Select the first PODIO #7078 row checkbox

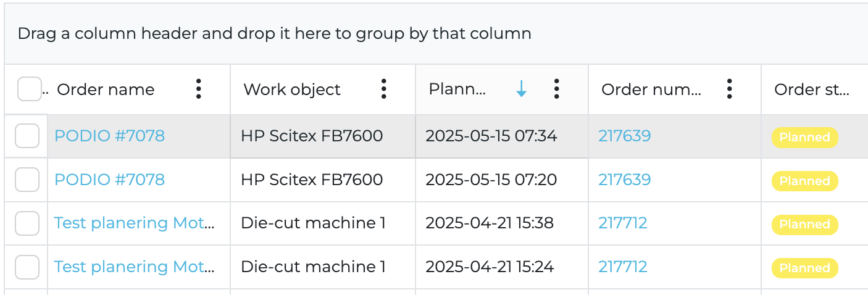click(27, 136)
